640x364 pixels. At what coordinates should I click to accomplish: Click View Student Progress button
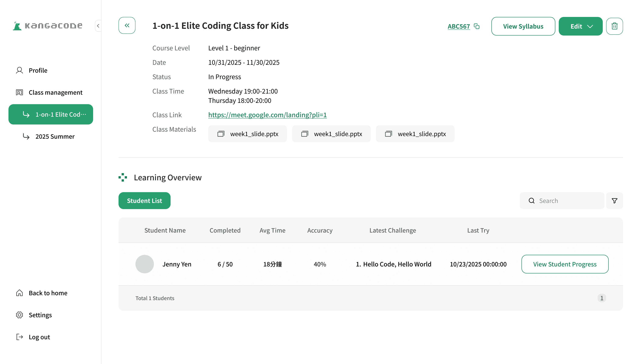tap(564, 264)
